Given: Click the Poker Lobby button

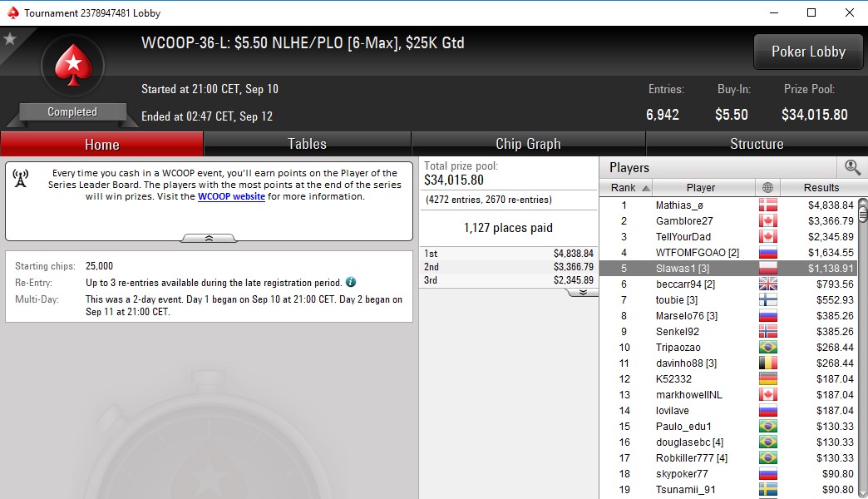Looking at the screenshot, I should point(808,52).
